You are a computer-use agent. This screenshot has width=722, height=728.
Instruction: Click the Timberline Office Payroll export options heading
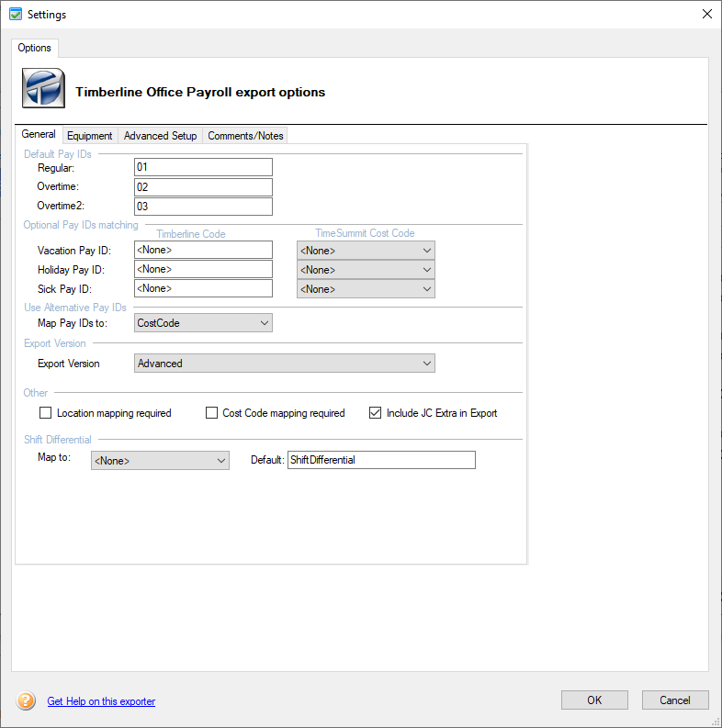click(200, 92)
